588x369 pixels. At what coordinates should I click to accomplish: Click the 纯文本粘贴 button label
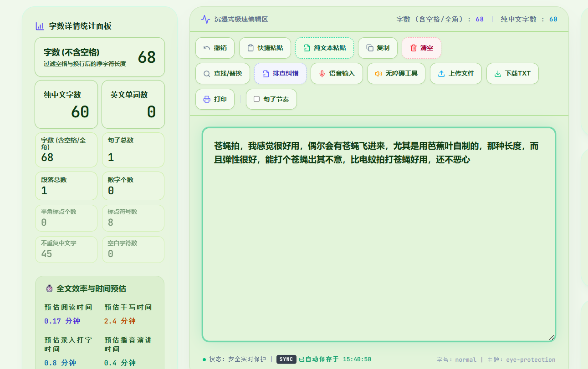click(x=330, y=48)
